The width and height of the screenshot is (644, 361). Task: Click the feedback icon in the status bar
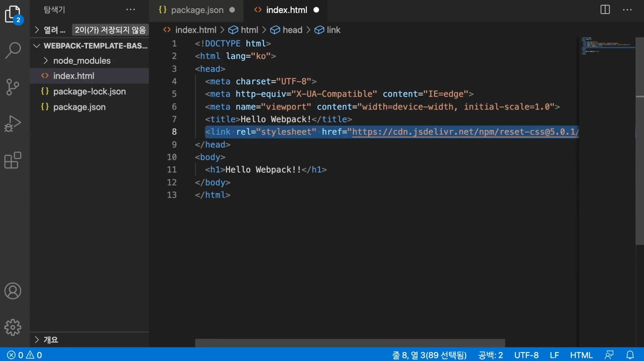(609, 355)
